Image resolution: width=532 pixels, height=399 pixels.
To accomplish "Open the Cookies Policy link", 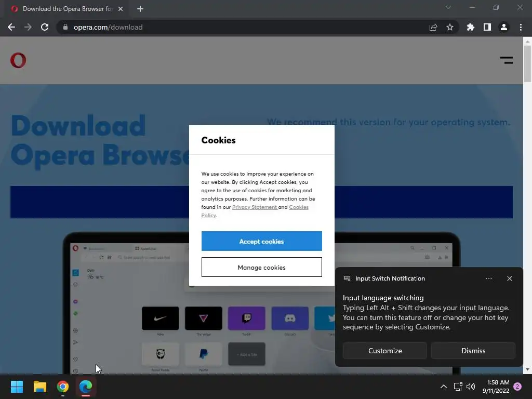I will coord(255,211).
